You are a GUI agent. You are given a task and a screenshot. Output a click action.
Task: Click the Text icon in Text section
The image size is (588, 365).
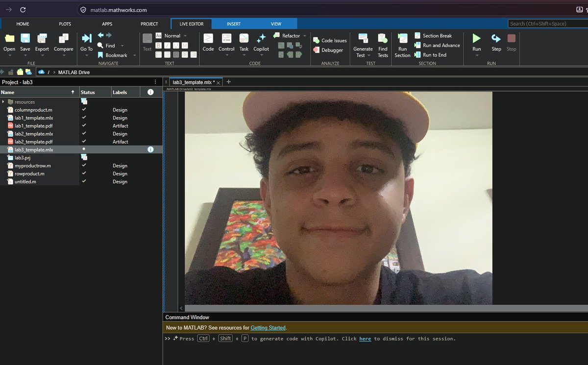coord(147,38)
